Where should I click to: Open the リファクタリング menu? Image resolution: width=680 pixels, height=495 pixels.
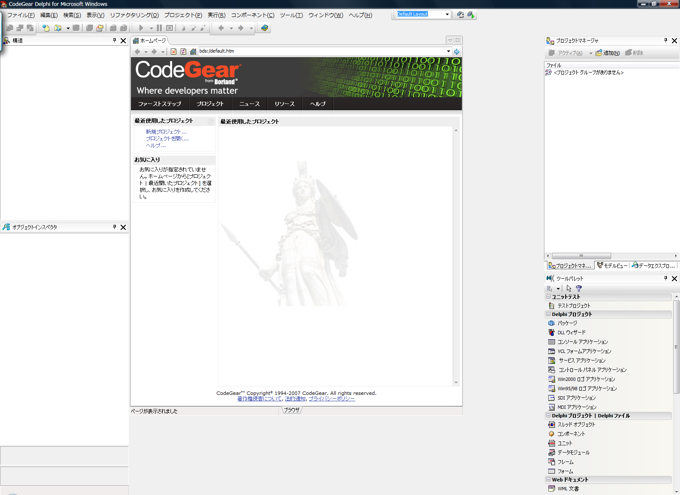pyautogui.click(x=134, y=15)
